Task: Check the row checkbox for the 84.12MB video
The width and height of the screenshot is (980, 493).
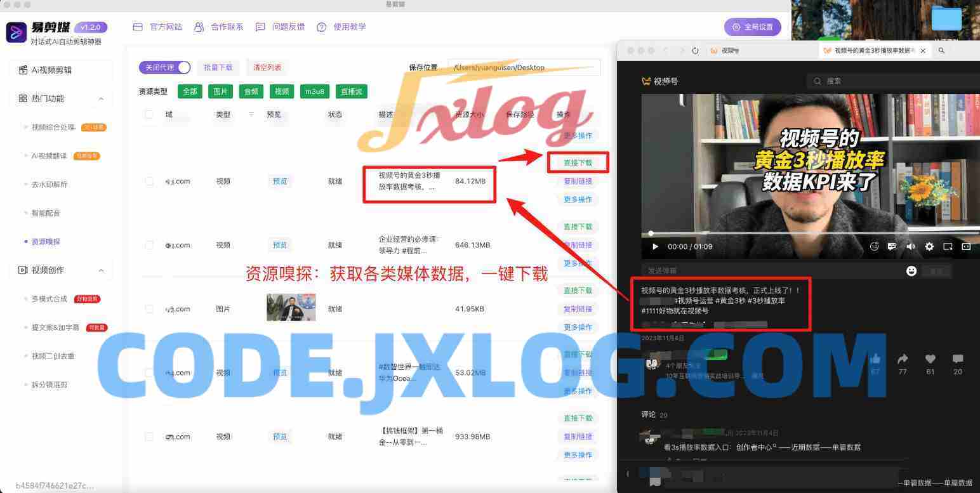Action: coord(149,181)
